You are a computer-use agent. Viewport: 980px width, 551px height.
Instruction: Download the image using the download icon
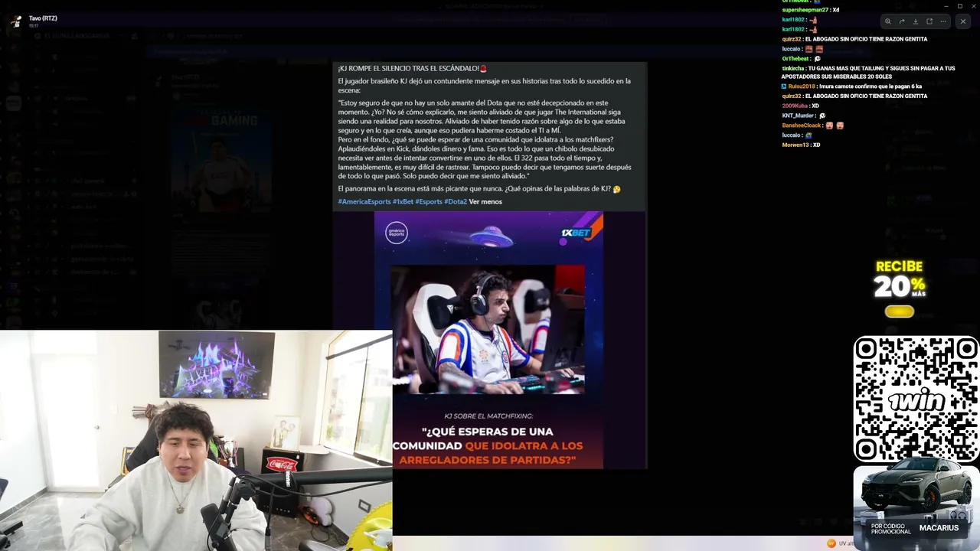click(x=915, y=21)
